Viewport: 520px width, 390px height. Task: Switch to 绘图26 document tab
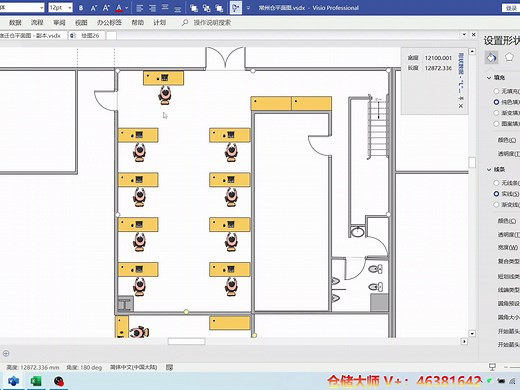(87, 36)
